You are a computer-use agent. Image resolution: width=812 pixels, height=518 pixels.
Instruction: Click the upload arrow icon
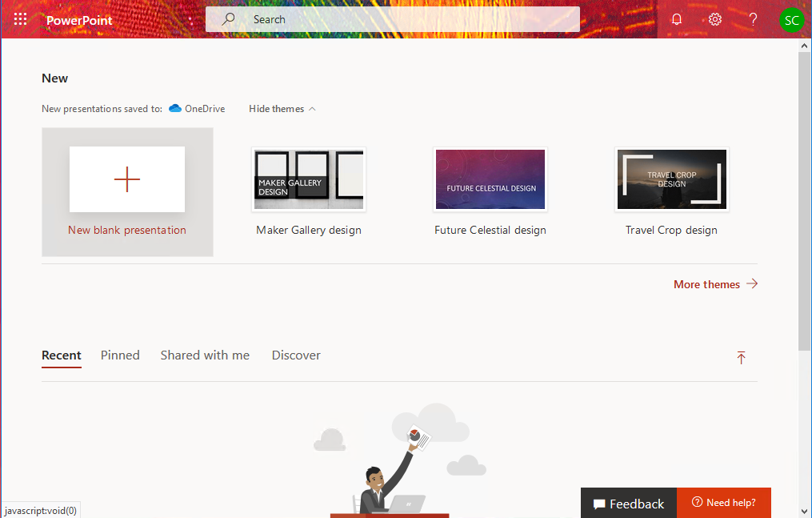(741, 358)
